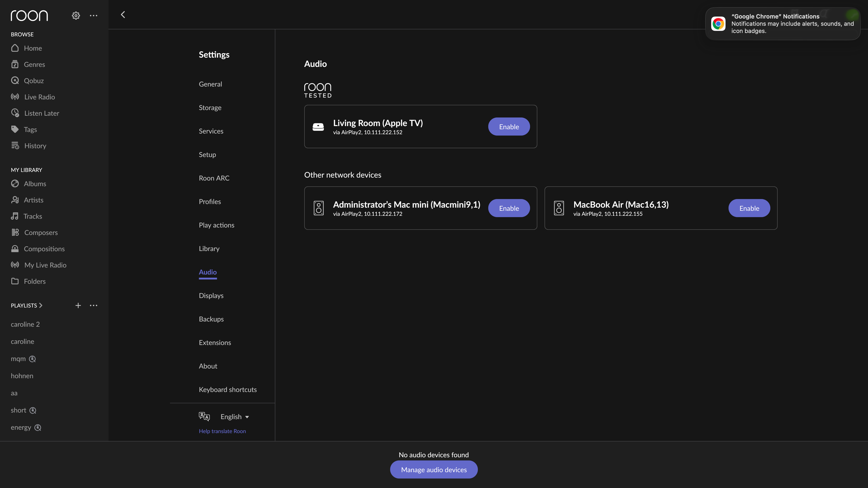
Task: Click the Folders icon
Action: click(x=15, y=281)
